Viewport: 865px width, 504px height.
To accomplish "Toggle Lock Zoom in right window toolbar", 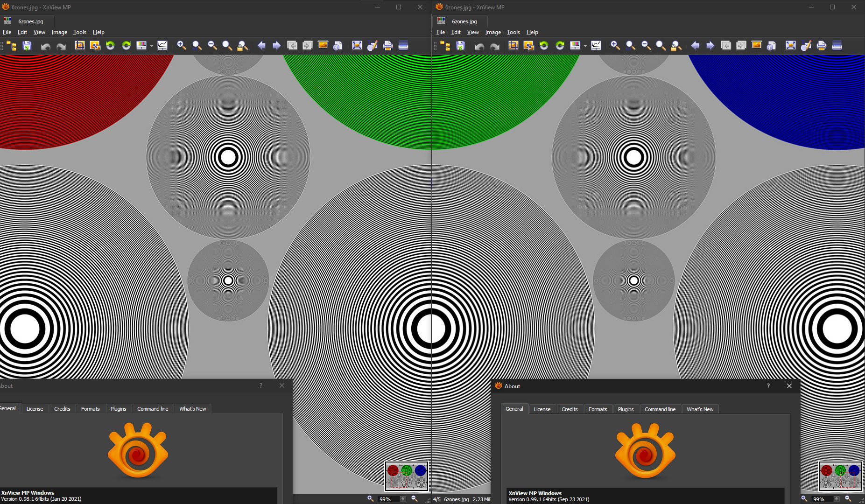I will [676, 45].
